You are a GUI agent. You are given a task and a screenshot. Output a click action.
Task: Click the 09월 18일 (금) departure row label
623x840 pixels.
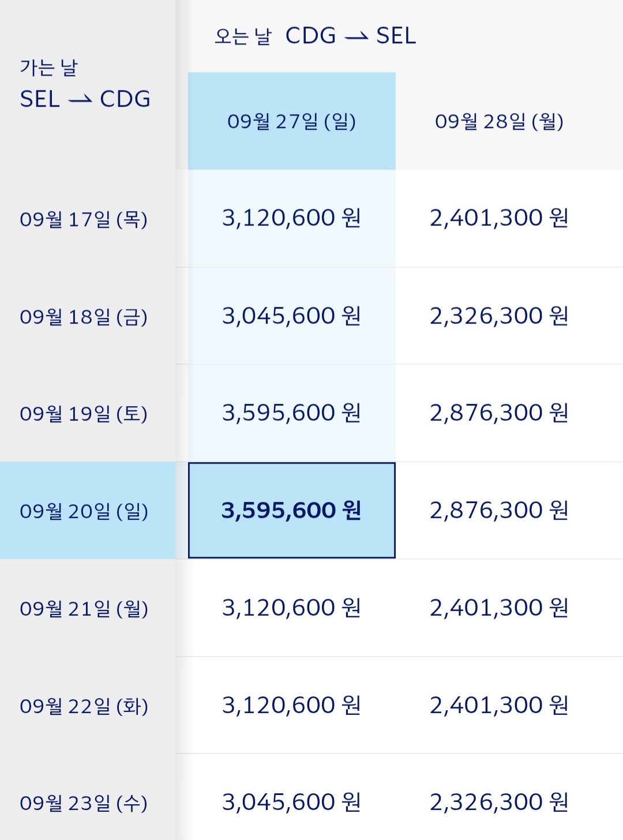pyautogui.click(x=84, y=317)
